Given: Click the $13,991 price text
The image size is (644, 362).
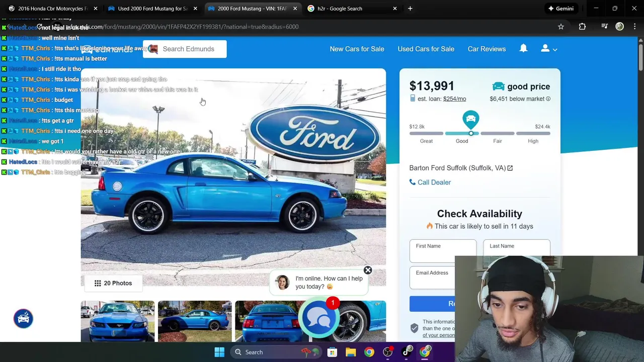Looking at the screenshot, I should pyautogui.click(x=432, y=86).
